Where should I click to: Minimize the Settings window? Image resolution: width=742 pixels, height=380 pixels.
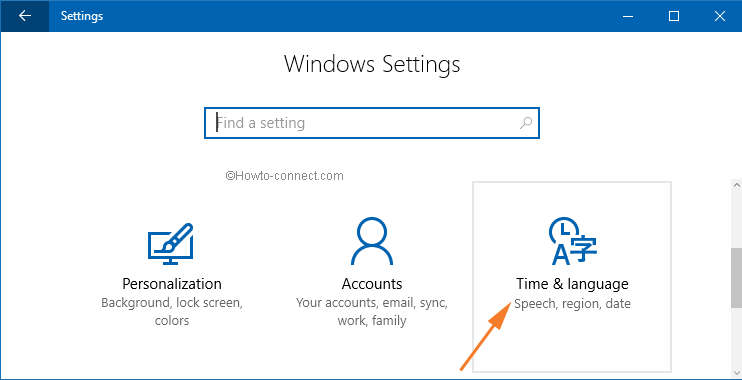coord(628,16)
